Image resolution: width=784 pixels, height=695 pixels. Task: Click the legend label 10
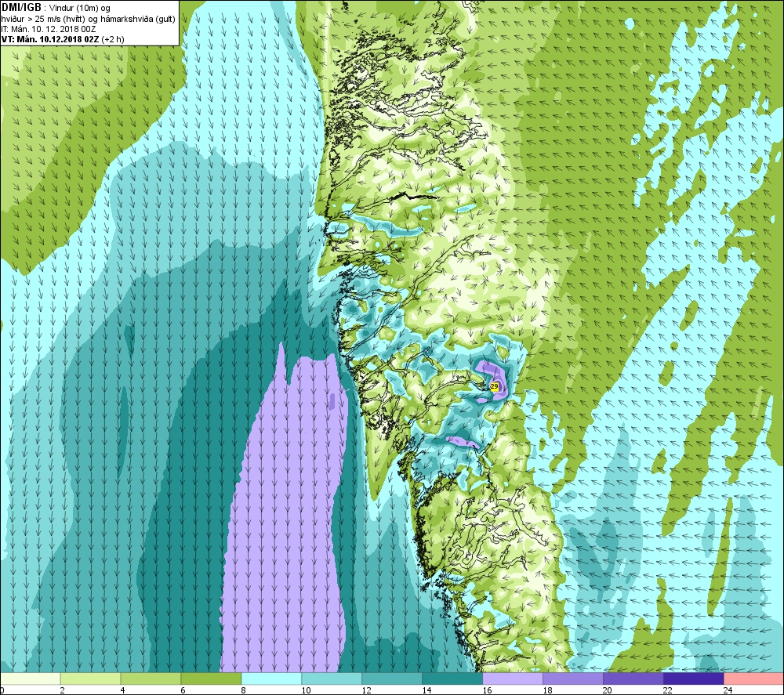click(x=306, y=690)
